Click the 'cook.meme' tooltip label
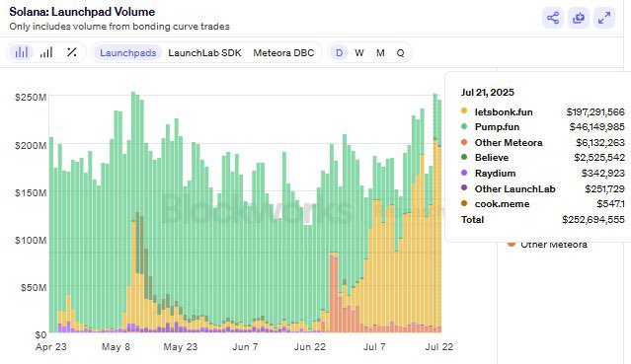The image size is (631, 364). (503, 204)
